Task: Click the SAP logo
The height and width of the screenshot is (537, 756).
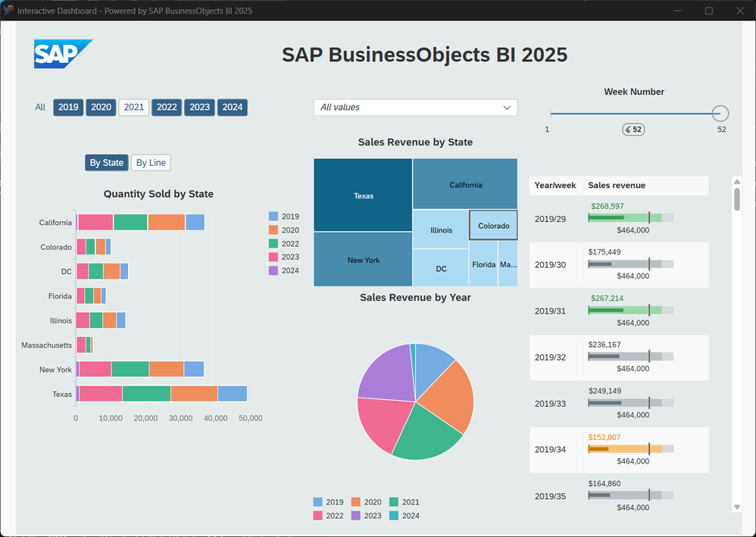Action: click(63, 54)
